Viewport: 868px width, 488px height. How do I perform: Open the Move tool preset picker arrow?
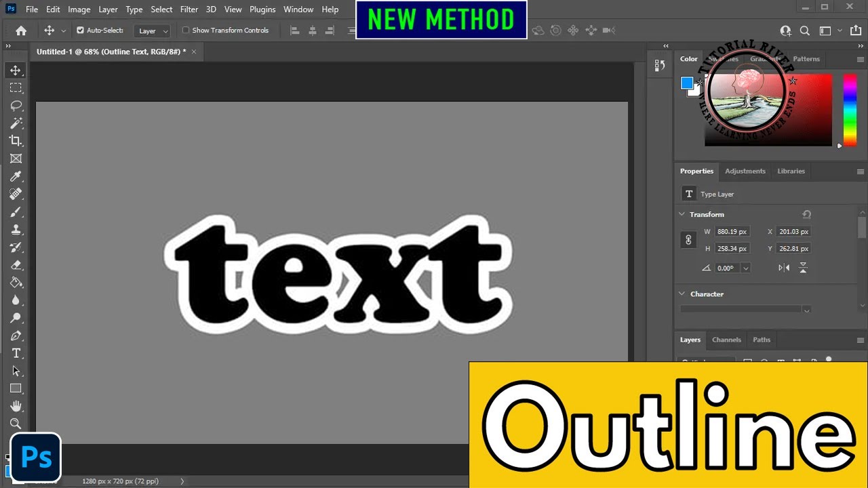tap(64, 30)
